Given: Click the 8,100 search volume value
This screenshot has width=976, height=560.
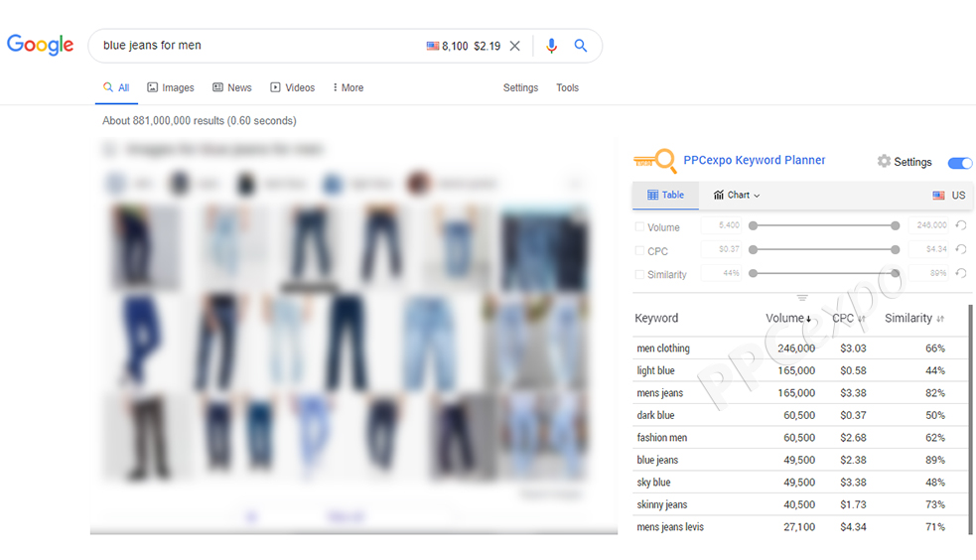Looking at the screenshot, I should [455, 46].
